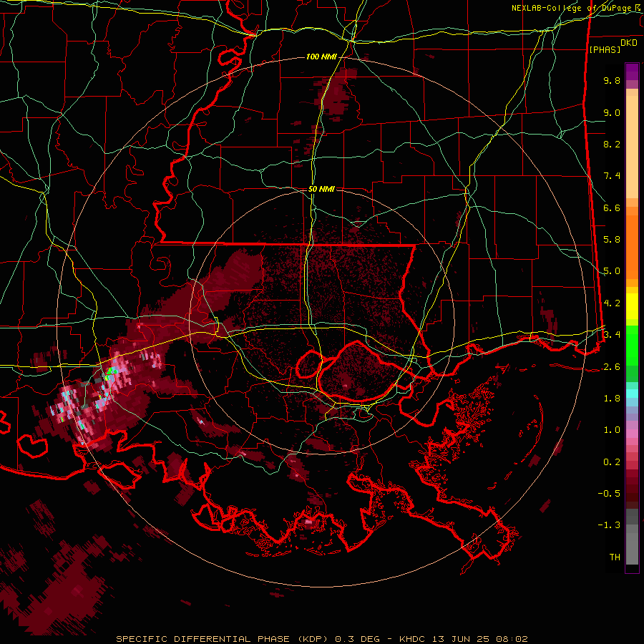
Task: Click the 2.6 value on the scale
Action: [612, 367]
